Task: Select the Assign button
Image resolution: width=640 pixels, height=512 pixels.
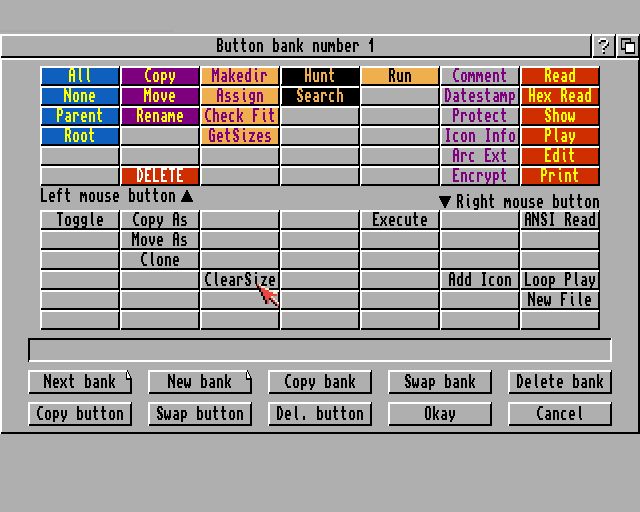Action: tap(240, 96)
